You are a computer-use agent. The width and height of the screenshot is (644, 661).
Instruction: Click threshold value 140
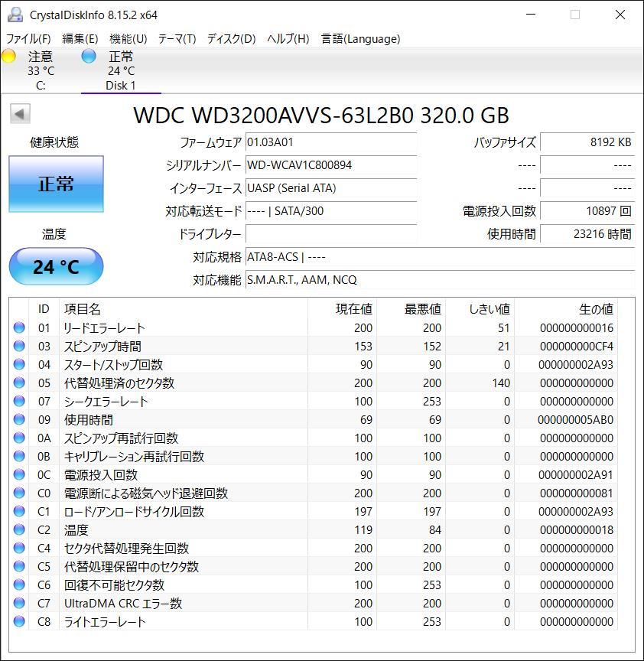501,383
